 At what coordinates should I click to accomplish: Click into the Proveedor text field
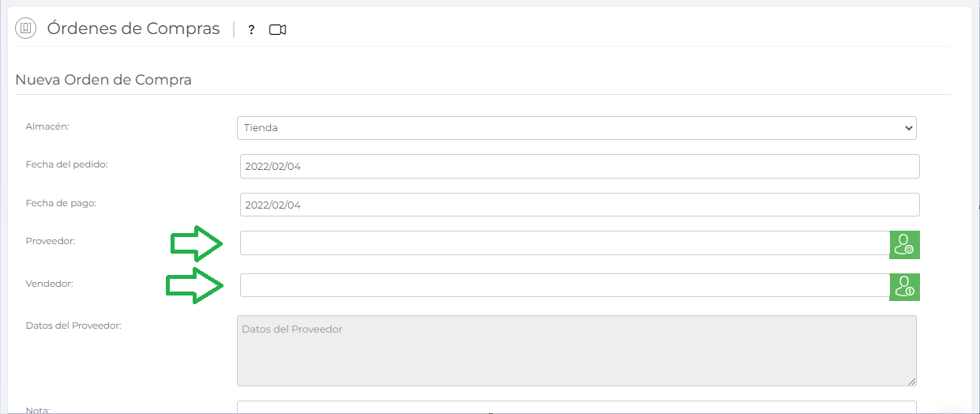coord(565,243)
